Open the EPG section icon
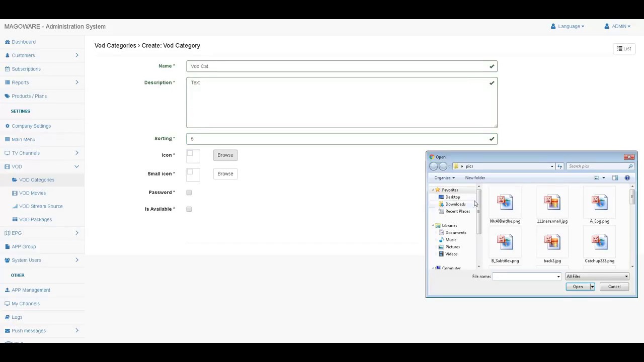The image size is (644, 362). pos(8,233)
